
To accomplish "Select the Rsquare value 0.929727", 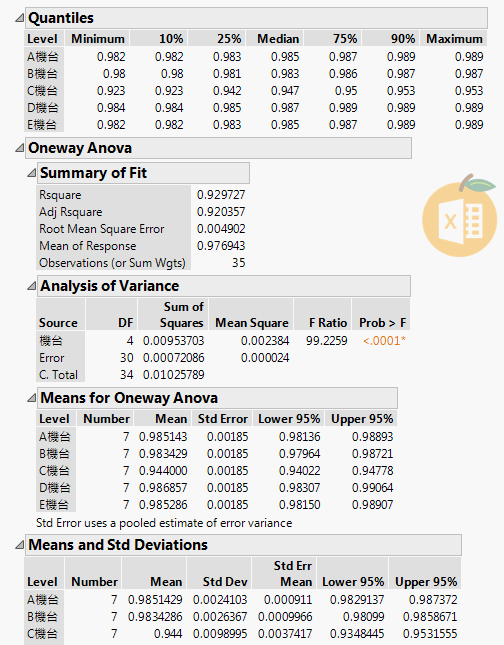I will point(221,195).
